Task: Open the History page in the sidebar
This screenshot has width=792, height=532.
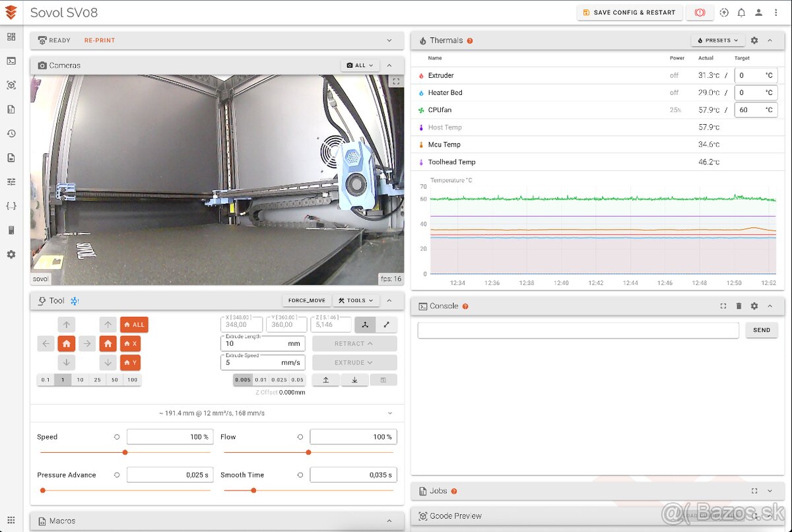Action: coord(11,133)
